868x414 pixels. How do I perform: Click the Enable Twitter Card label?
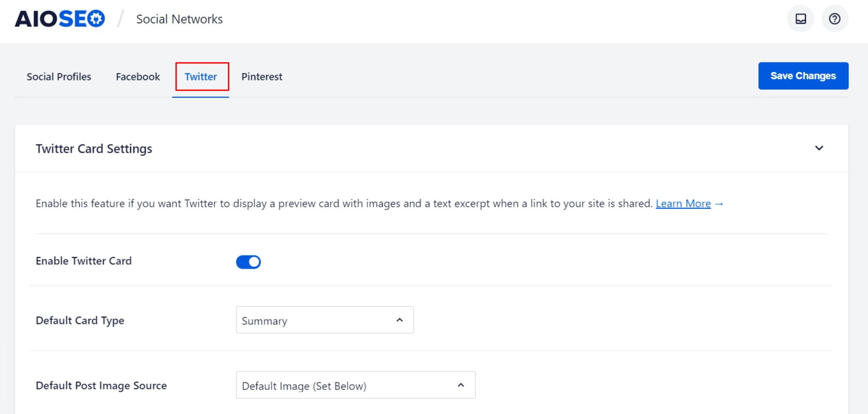pyautogui.click(x=84, y=261)
